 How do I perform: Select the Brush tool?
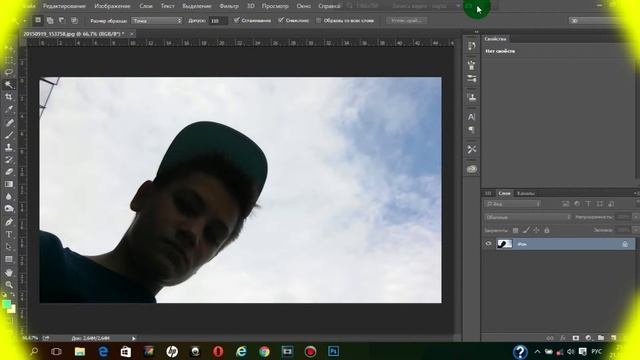[x=9, y=135]
